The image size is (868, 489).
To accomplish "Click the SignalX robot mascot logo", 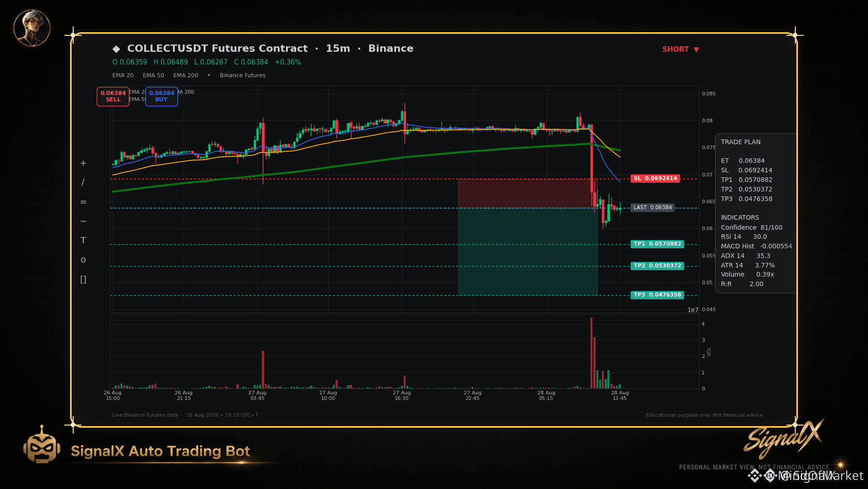I will [x=42, y=445].
